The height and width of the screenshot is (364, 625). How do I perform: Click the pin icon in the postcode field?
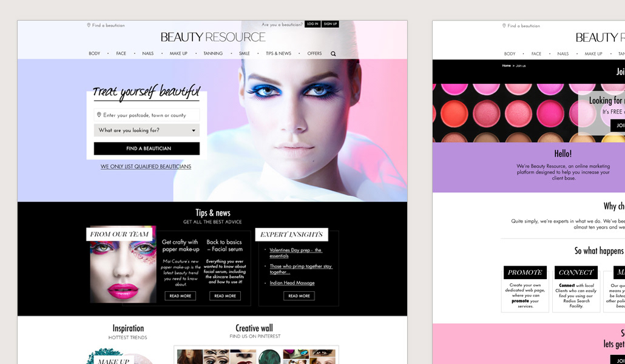tap(99, 115)
